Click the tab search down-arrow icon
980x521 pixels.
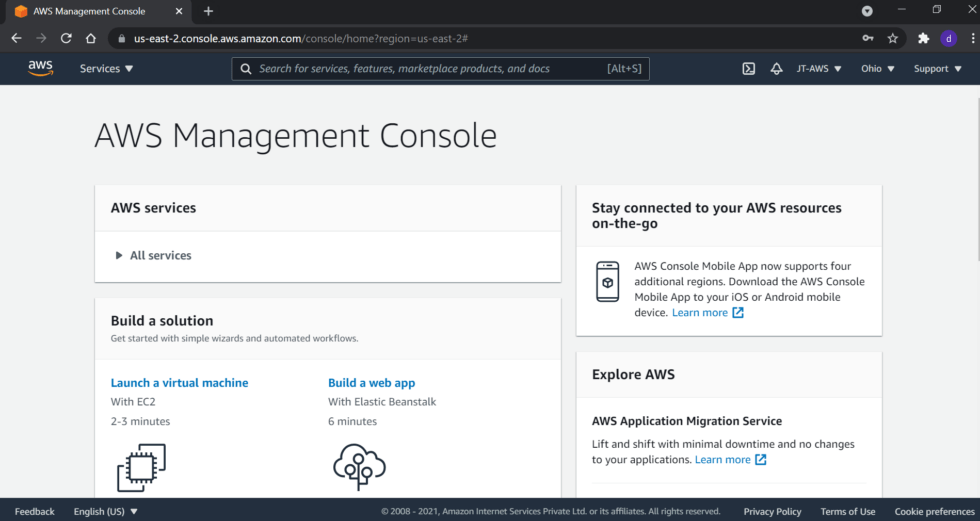pyautogui.click(x=867, y=11)
